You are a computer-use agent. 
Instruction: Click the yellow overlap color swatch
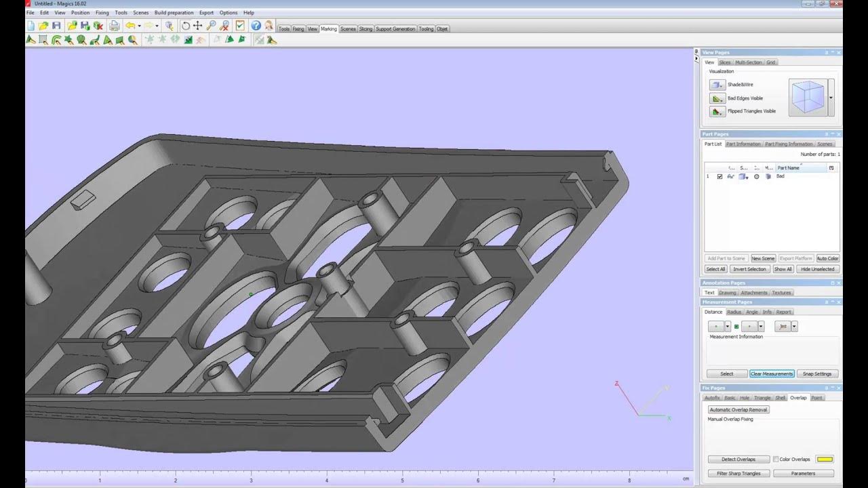pos(825,460)
